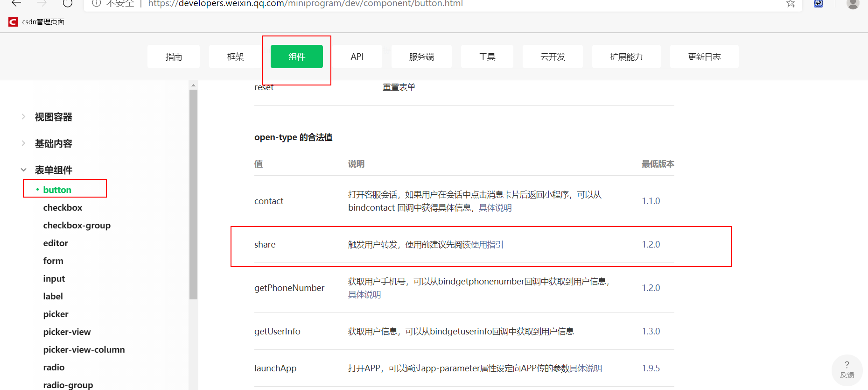Screen dimensions: 868x390
Task: Open checkbox component page
Action: point(63,207)
